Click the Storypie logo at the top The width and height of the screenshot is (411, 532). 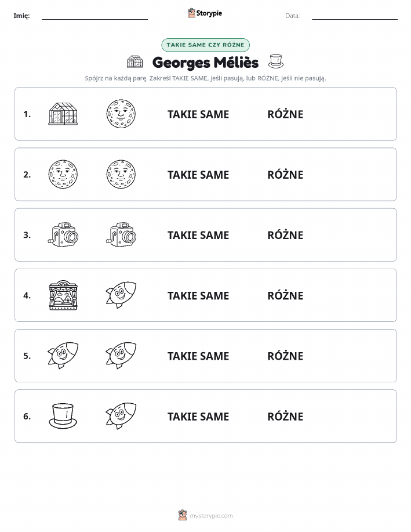click(205, 13)
